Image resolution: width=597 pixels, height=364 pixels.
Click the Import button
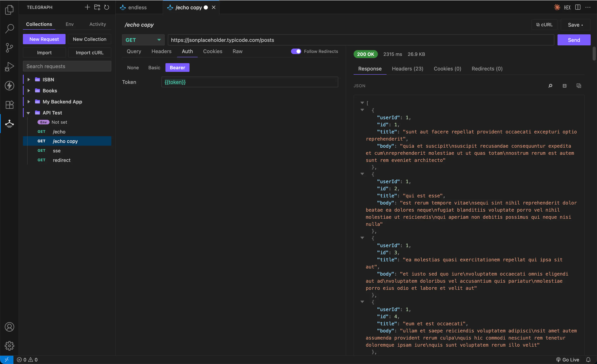click(44, 53)
